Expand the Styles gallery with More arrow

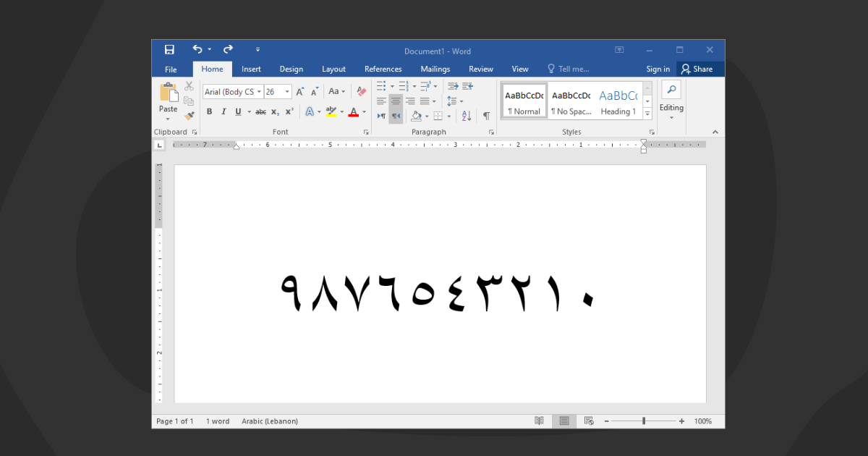coord(647,114)
